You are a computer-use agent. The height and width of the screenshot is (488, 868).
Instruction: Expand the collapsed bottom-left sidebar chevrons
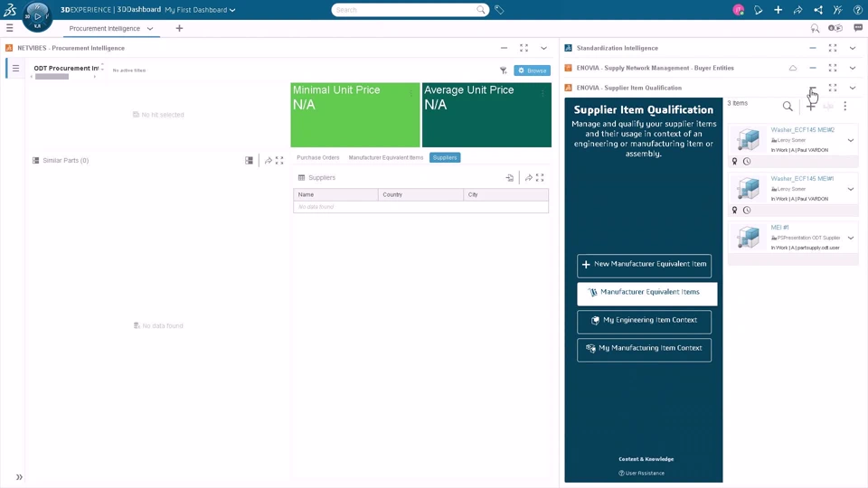click(x=19, y=477)
